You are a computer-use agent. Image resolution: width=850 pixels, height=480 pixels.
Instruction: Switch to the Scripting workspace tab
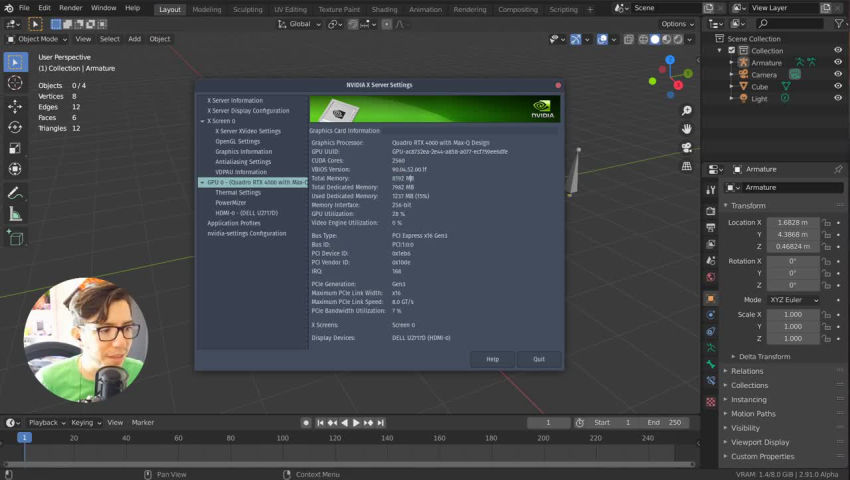tap(563, 10)
